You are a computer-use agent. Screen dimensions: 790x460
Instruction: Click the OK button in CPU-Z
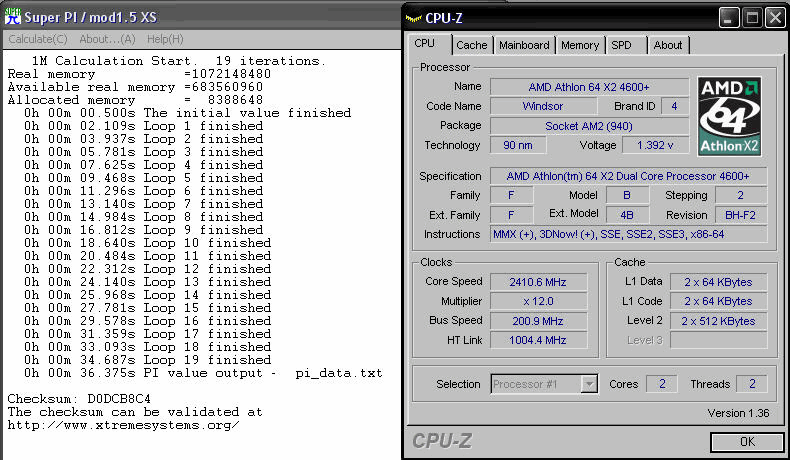[747, 442]
